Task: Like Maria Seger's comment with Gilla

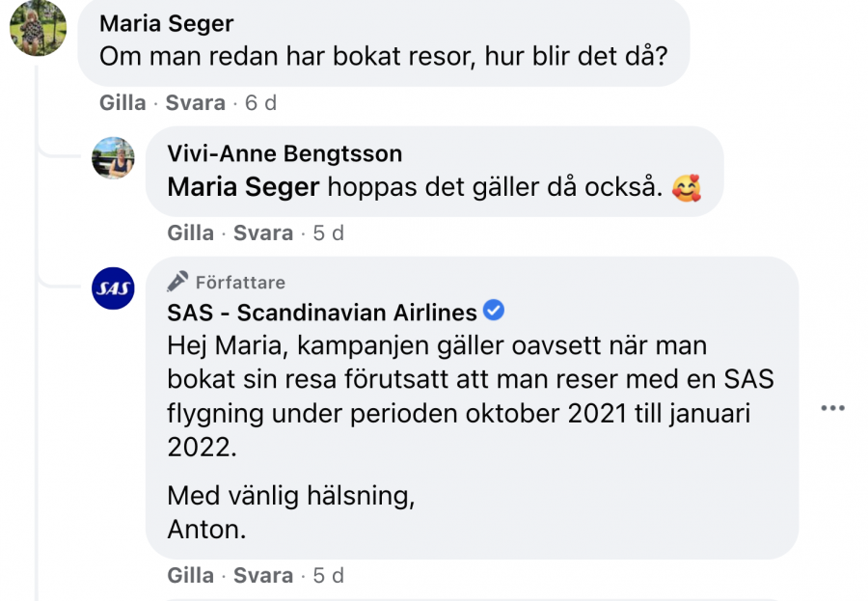Action: (122, 102)
